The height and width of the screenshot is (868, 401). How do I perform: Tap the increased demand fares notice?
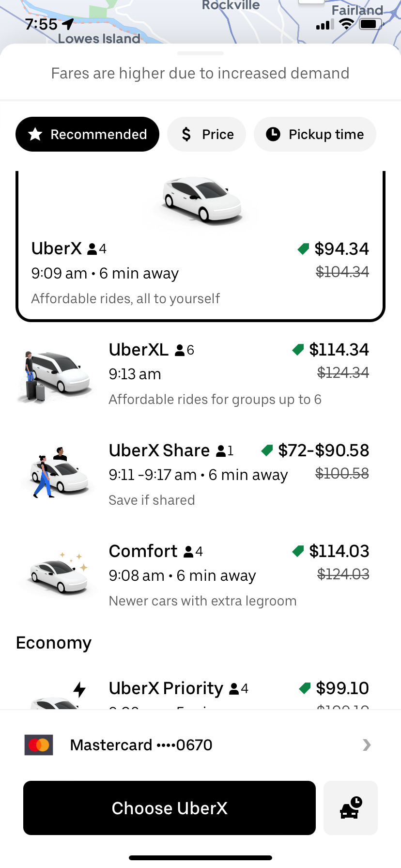(x=200, y=73)
